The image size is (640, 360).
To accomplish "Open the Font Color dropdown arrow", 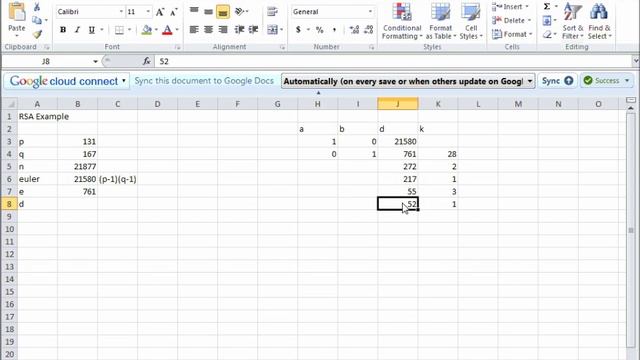I will (x=177, y=29).
